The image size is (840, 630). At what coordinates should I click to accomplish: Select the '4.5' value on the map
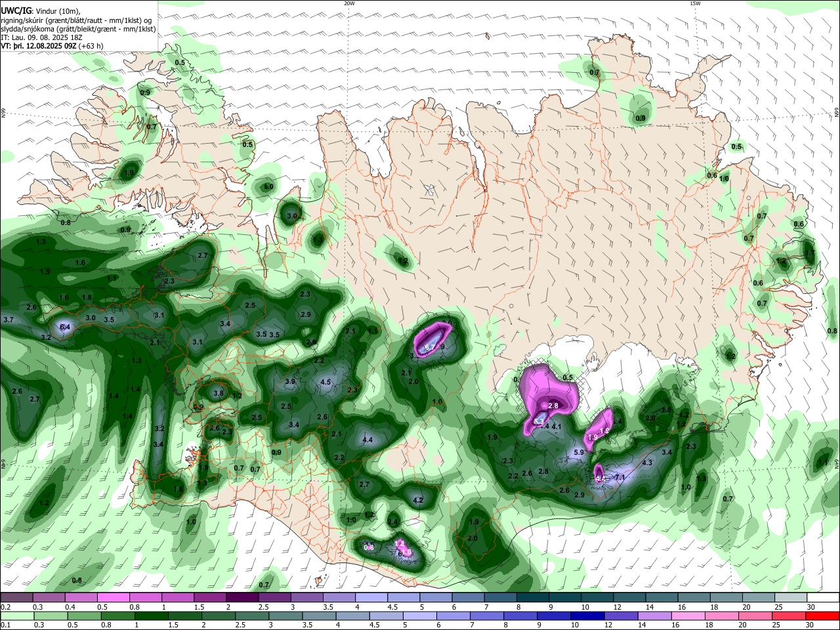325,382
